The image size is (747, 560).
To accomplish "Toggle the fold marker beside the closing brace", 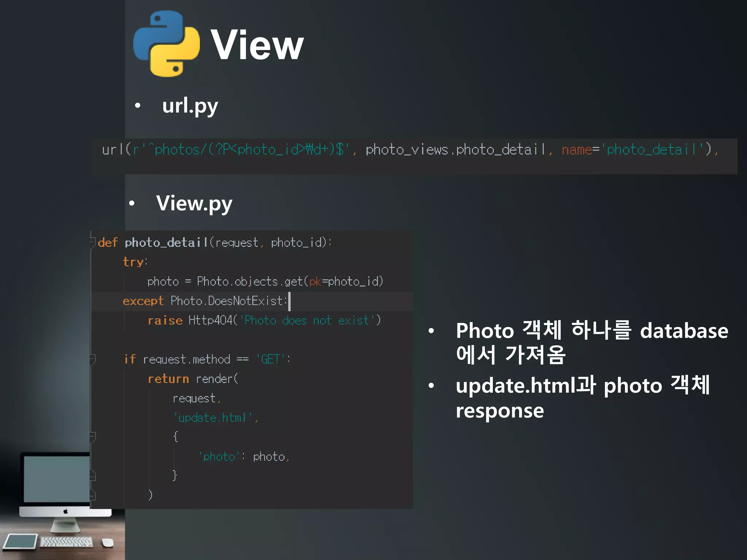I will [93, 475].
